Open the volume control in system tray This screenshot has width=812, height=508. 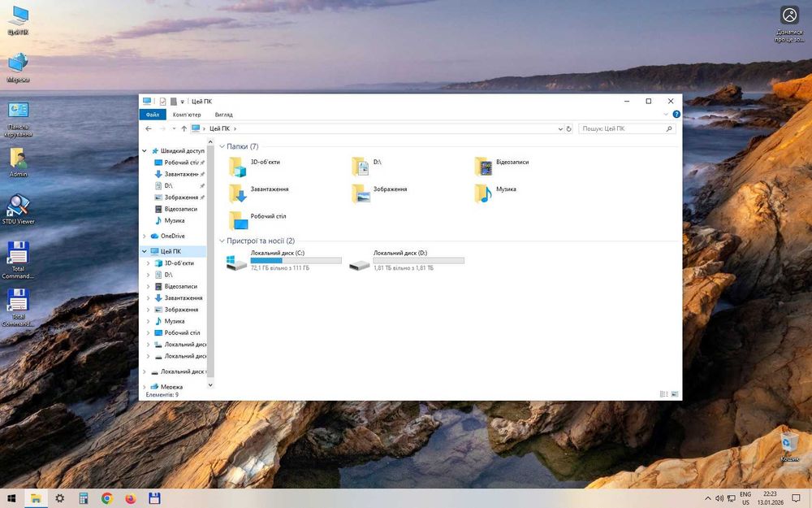click(x=719, y=498)
